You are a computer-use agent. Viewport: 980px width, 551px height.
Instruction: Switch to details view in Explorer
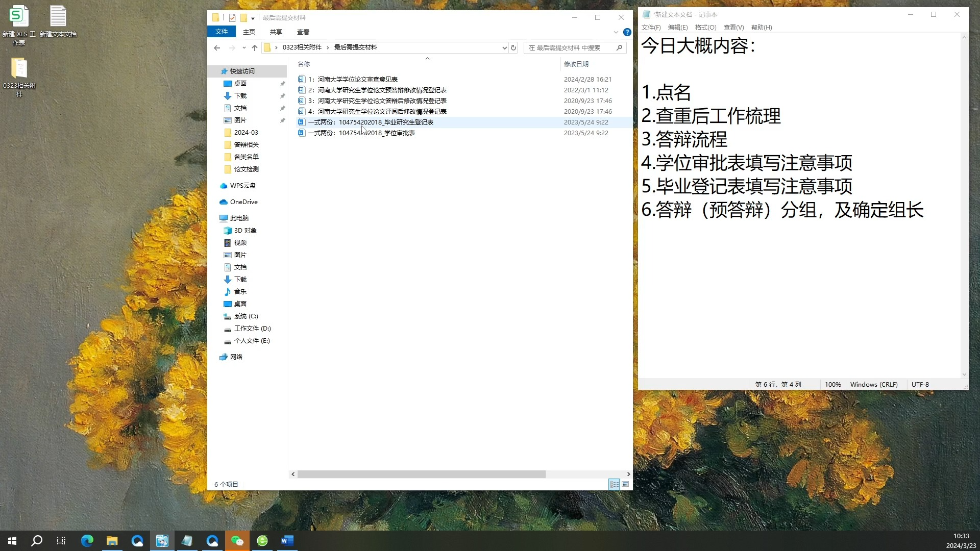(614, 484)
